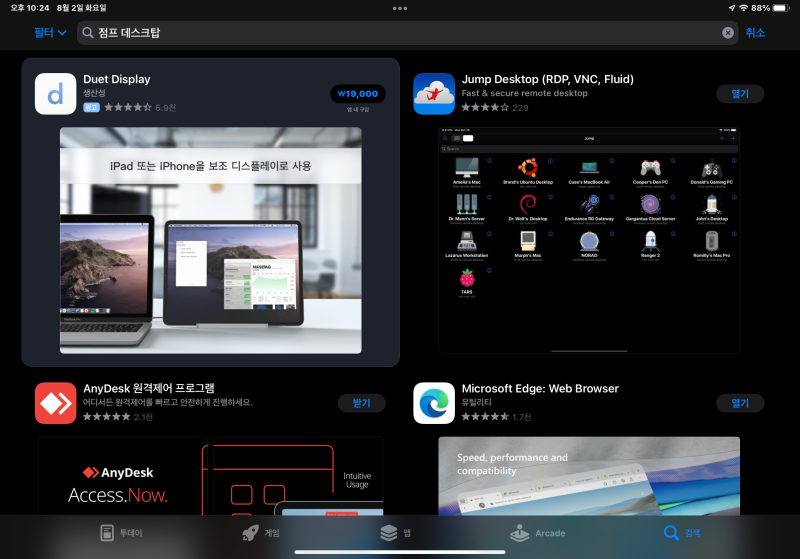
Task: Tap Jump Desktop star rating 229
Action: point(494,108)
